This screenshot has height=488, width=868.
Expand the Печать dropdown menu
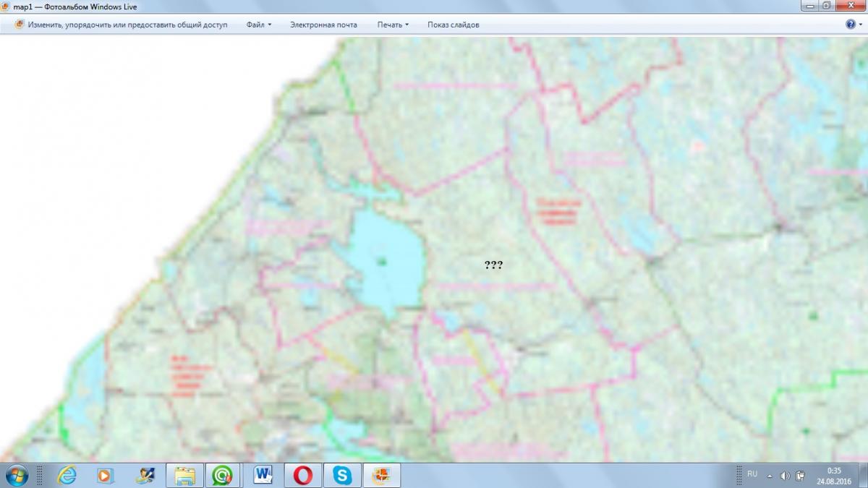[x=393, y=25]
